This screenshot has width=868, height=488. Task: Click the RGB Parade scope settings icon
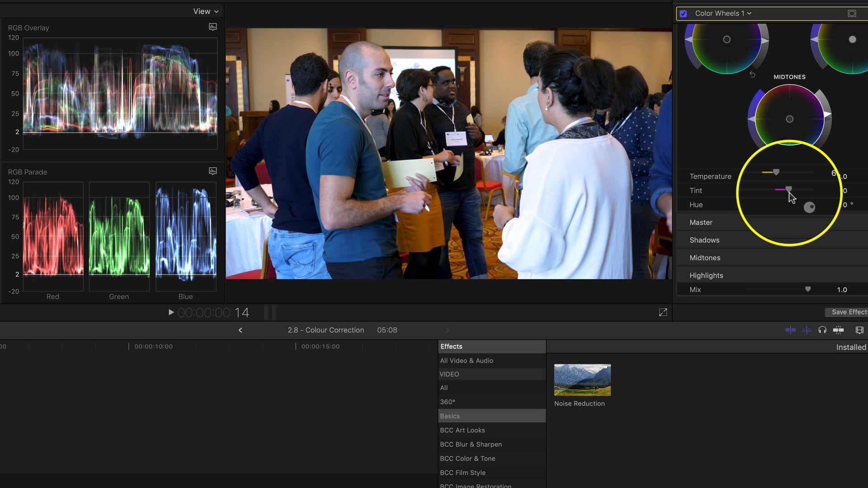point(212,171)
